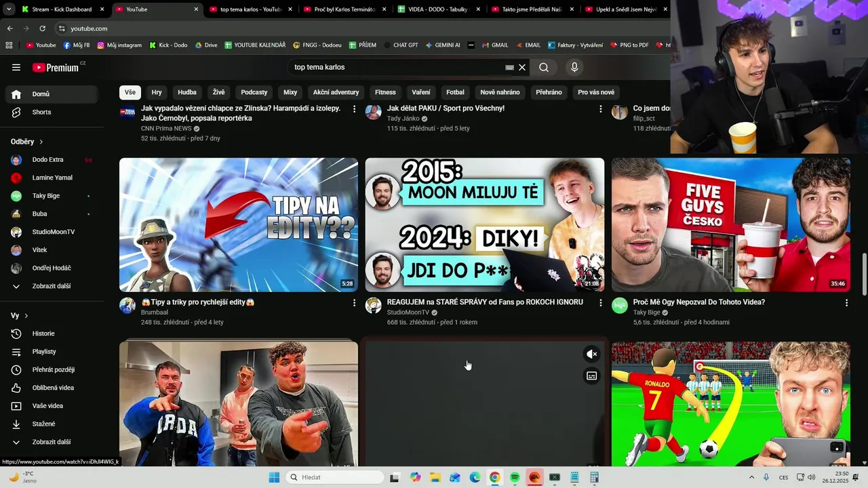The width and height of the screenshot is (868, 488).
Task: Go back with the browser back arrow
Action: pyautogui.click(x=9, y=28)
